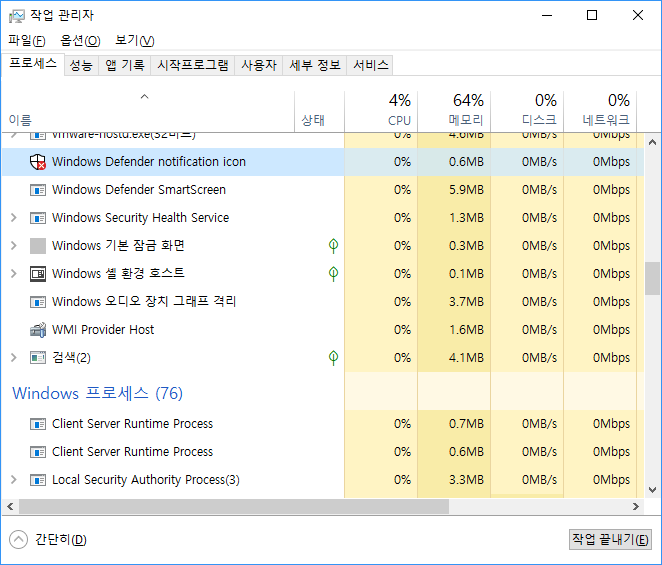The width and height of the screenshot is (662, 565).
Task: Open the 파일(F) menu
Action: pos(27,41)
